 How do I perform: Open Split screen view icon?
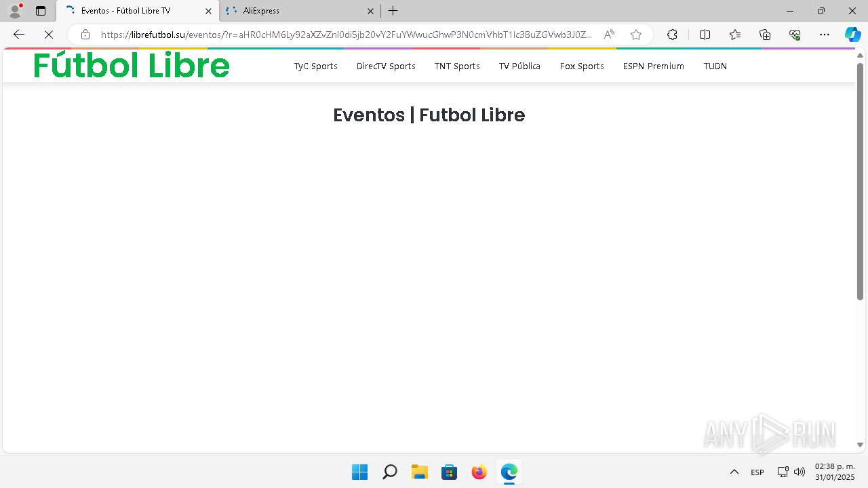click(x=705, y=35)
